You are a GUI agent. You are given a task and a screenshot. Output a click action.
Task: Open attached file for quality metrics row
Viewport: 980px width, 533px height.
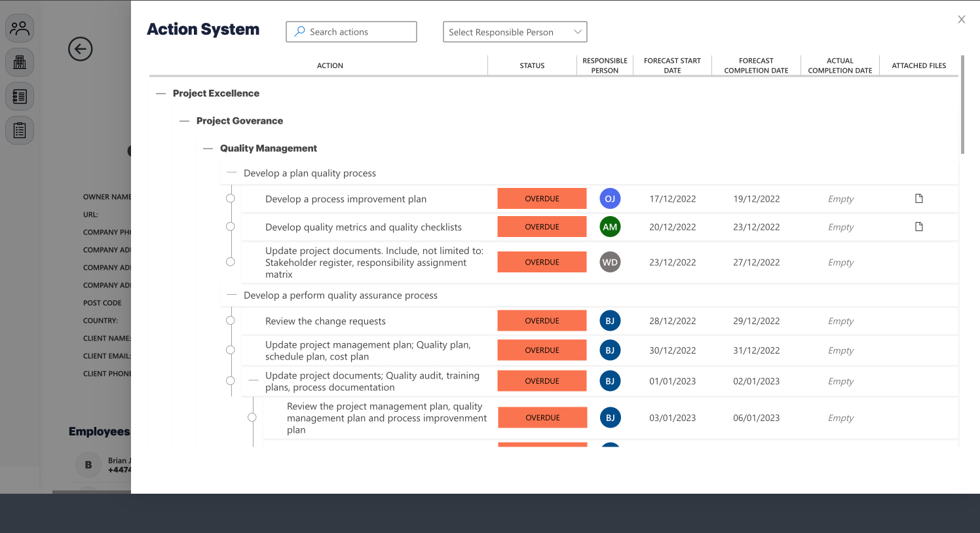tap(919, 227)
